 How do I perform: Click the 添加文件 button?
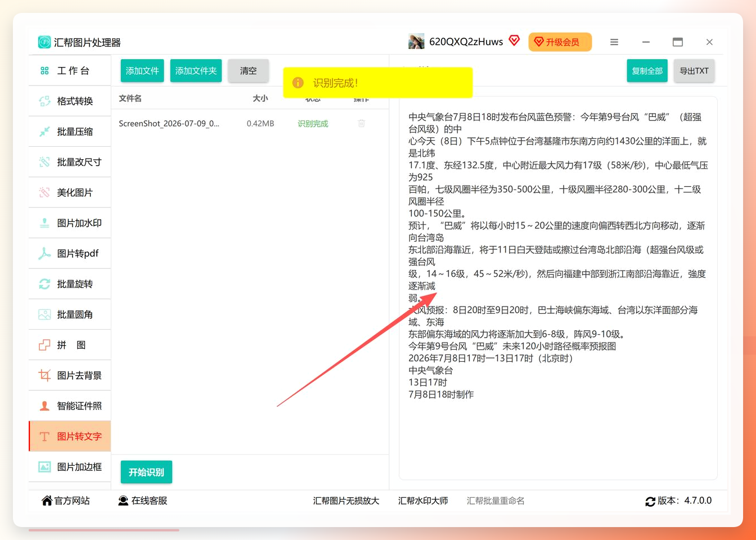[x=142, y=71]
